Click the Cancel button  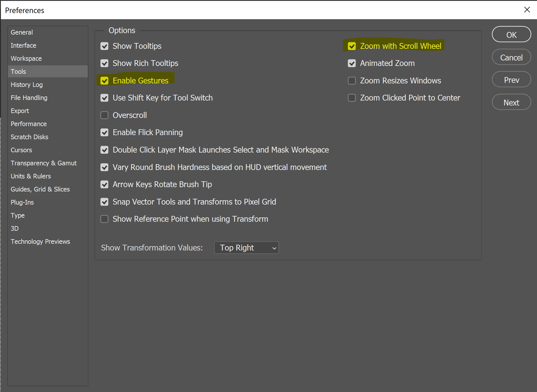click(x=511, y=57)
